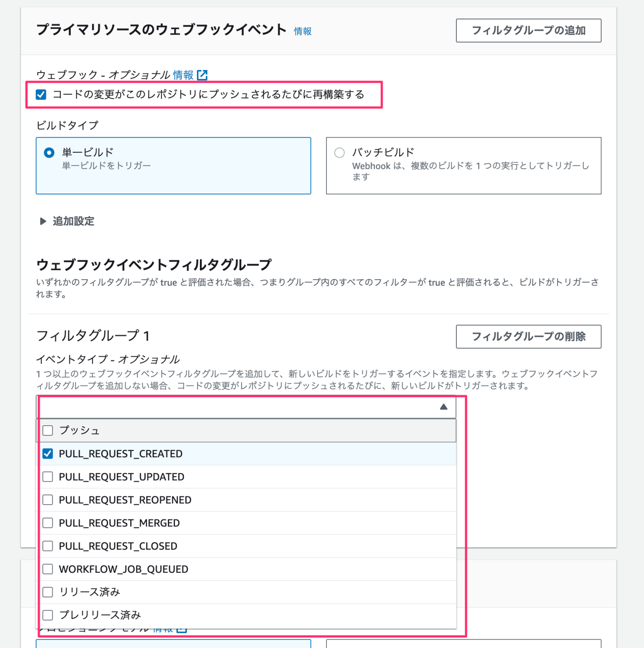
Task: Disable the rebuild on code push checkbox
Action: point(41,95)
